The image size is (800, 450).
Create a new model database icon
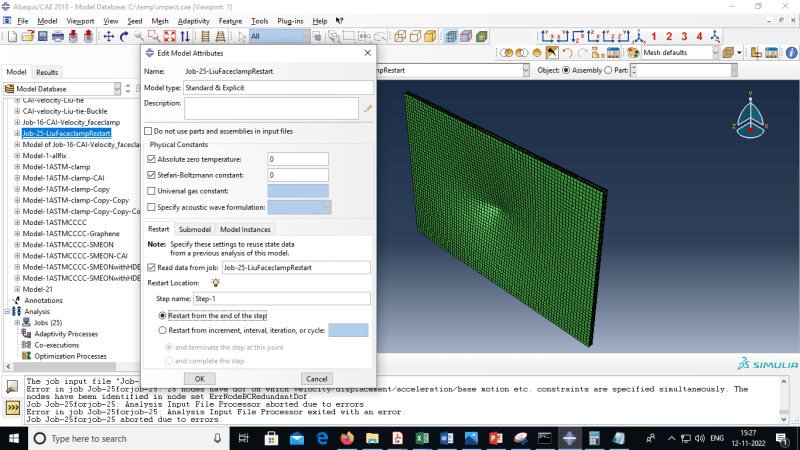pos(12,36)
